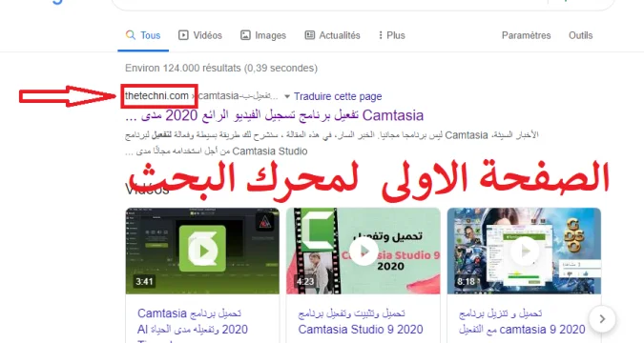Click Traduire cette page link
This screenshot has width=644, height=343.
click(338, 96)
